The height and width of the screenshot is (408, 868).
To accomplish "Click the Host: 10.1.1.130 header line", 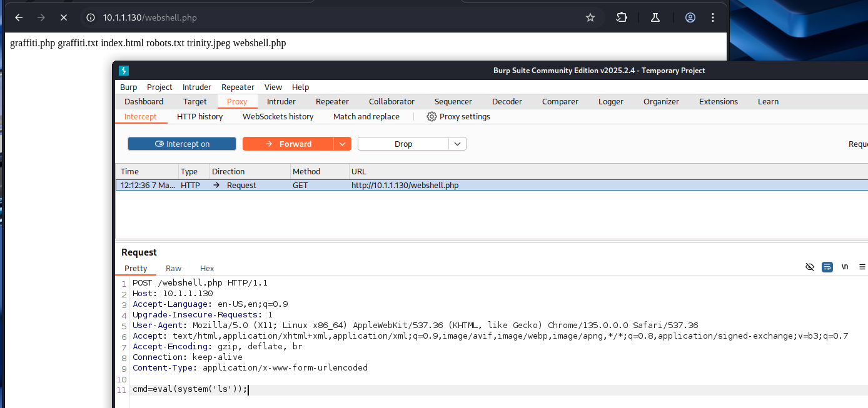I will [x=173, y=293].
